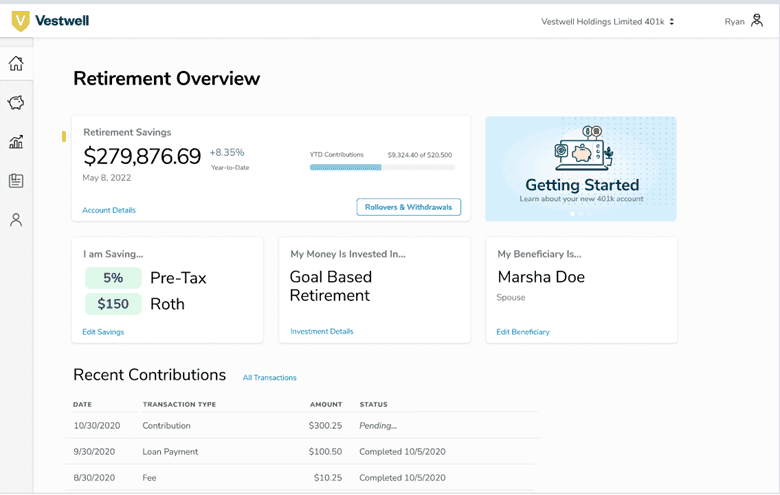Click the Edit Savings link
780x495 pixels.
point(103,331)
